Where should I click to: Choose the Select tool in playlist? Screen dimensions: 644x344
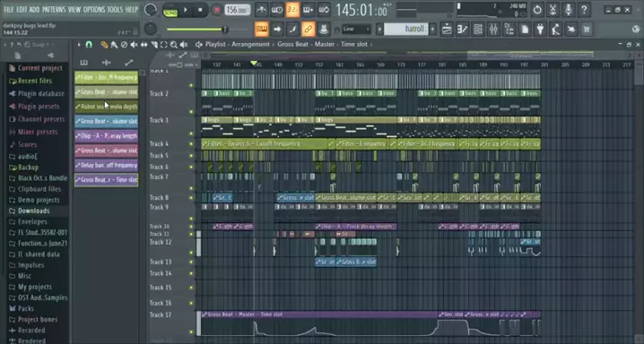[164, 45]
